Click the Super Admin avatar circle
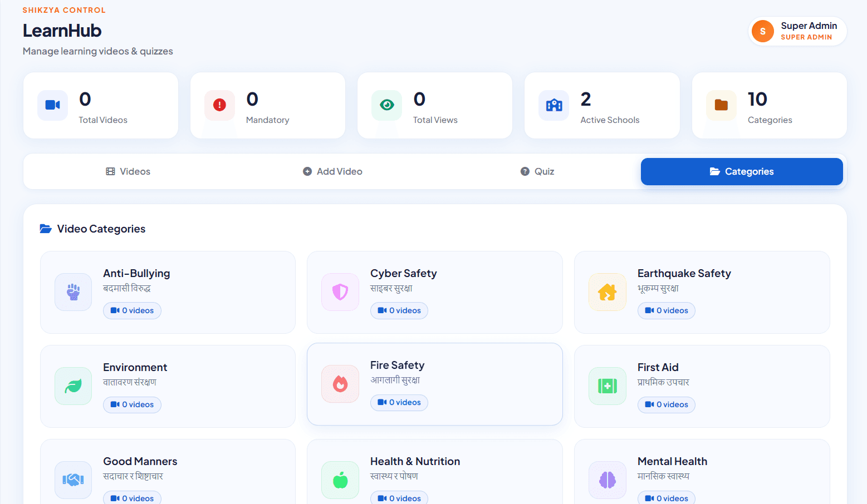Image resolution: width=867 pixels, height=504 pixels. (762, 31)
